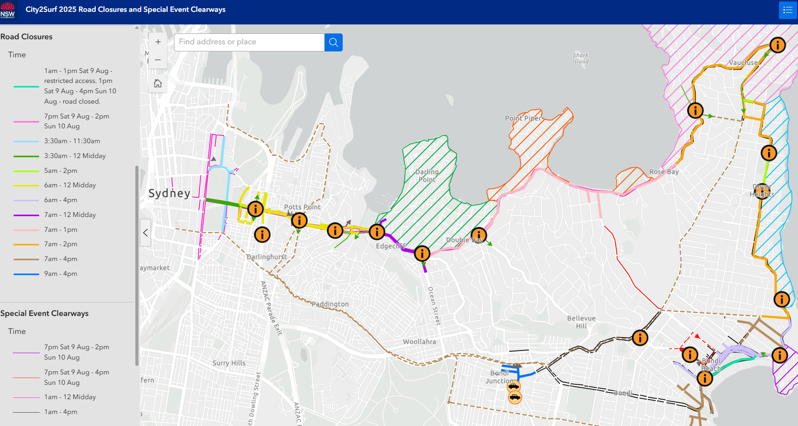Open info marker over Dover Heights label
The height and width of the screenshot is (426, 798).
[761, 191]
